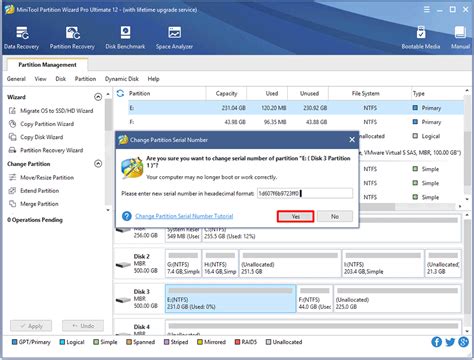
Task: Click the help question mark icon in dialog
Action: (127, 216)
